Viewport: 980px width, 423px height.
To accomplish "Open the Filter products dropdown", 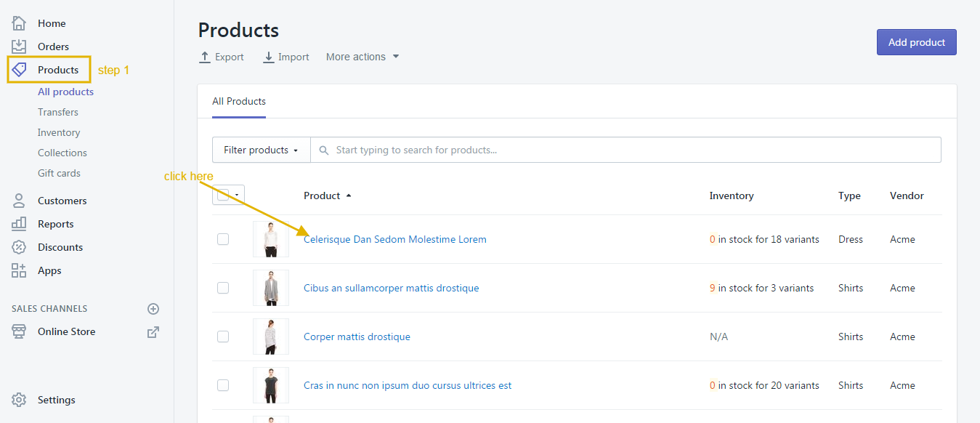I will click(x=261, y=150).
